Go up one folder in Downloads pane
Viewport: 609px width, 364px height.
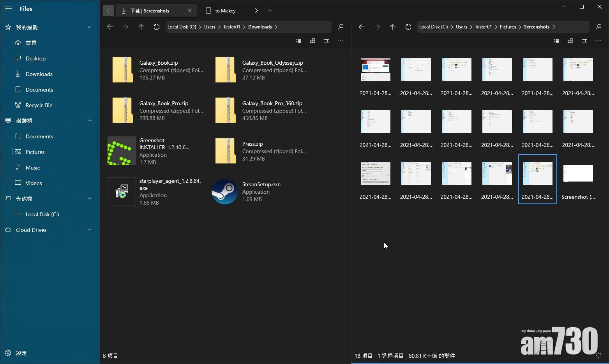pyautogui.click(x=141, y=27)
